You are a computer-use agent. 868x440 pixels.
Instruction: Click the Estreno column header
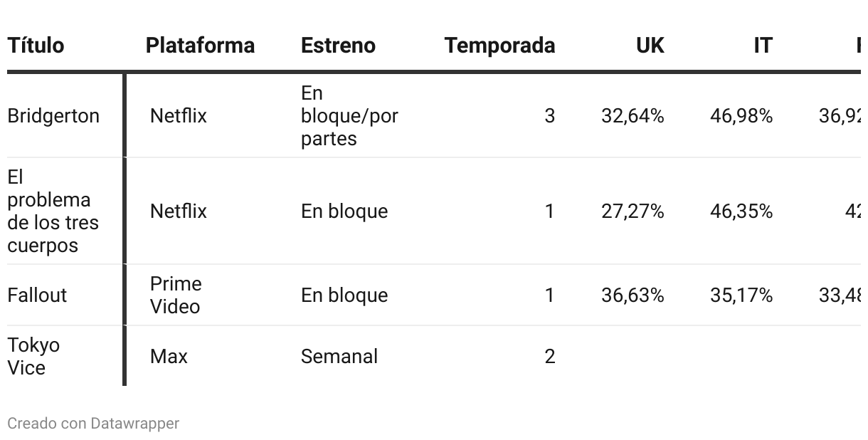tap(338, 46)
